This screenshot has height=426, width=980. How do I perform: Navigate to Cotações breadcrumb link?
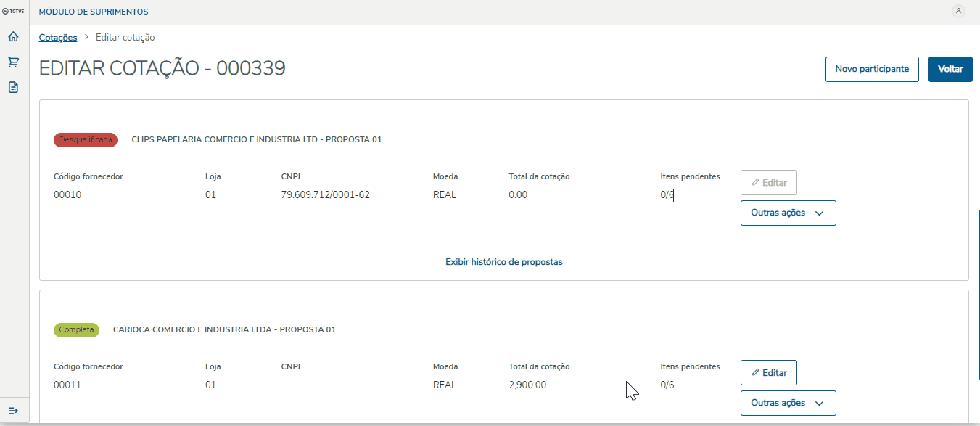[58, 38]
